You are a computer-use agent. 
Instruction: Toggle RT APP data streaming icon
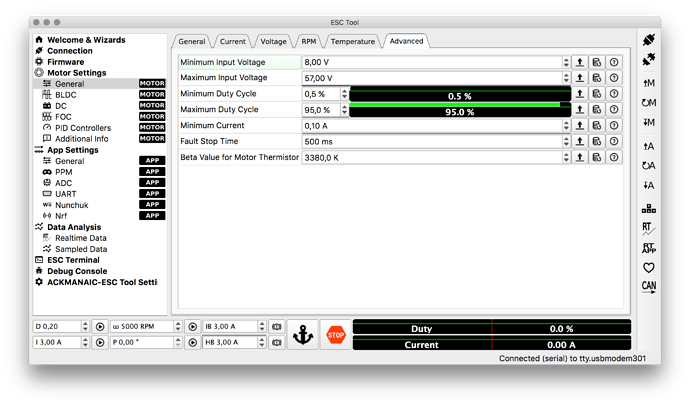pos(649,248)
